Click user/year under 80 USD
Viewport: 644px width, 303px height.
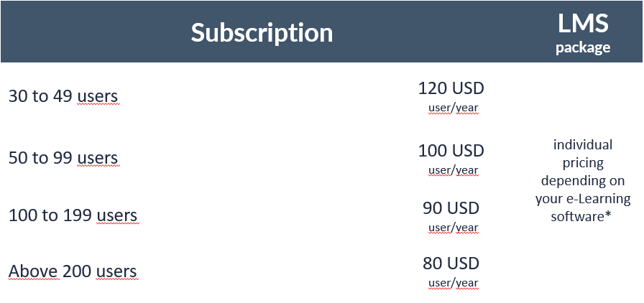[454, 283]
